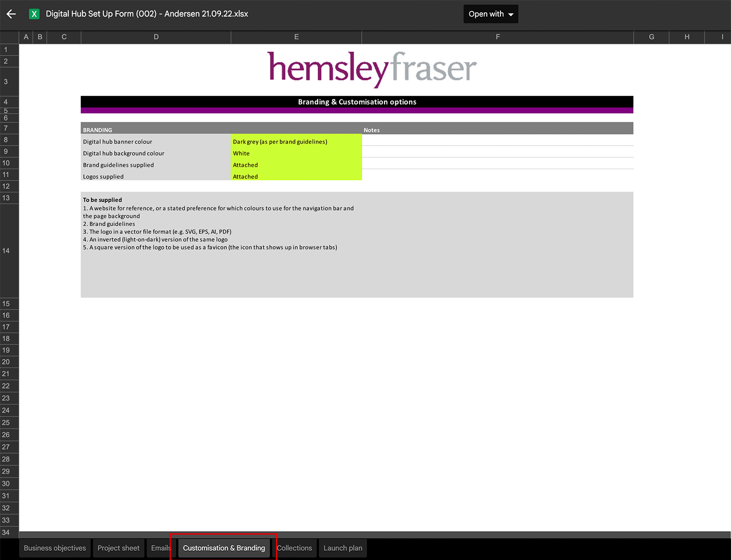
Task: Go back using the left arrow icon
Action: click(11, 14)
